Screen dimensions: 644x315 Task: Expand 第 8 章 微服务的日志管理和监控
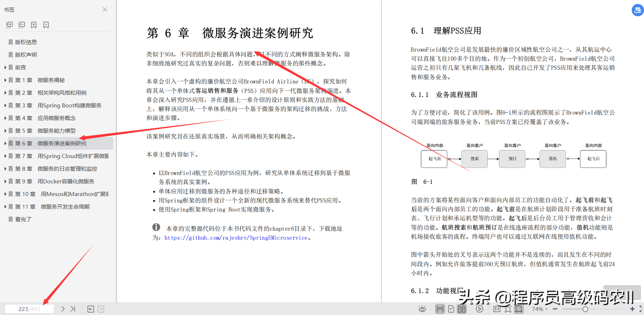pos(5,169)
